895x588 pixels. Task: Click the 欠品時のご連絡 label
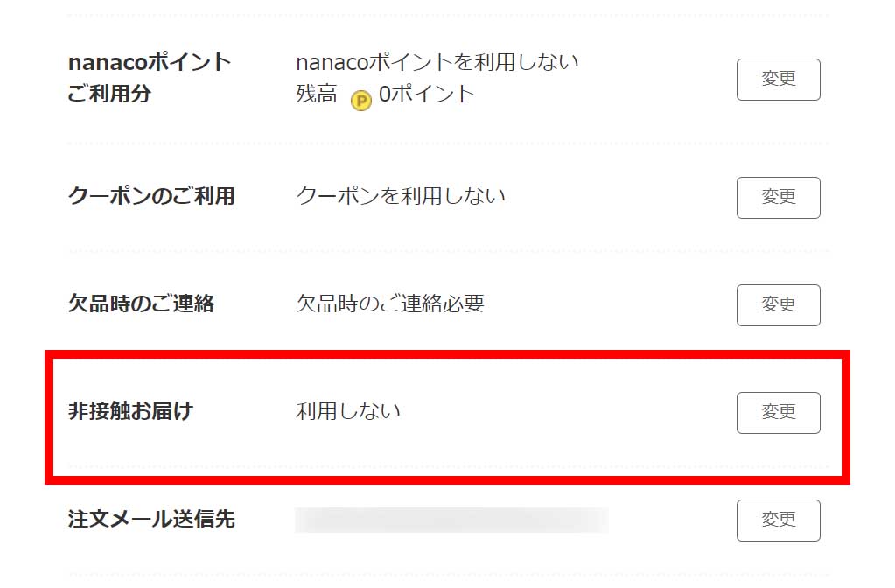click(141, 304)
